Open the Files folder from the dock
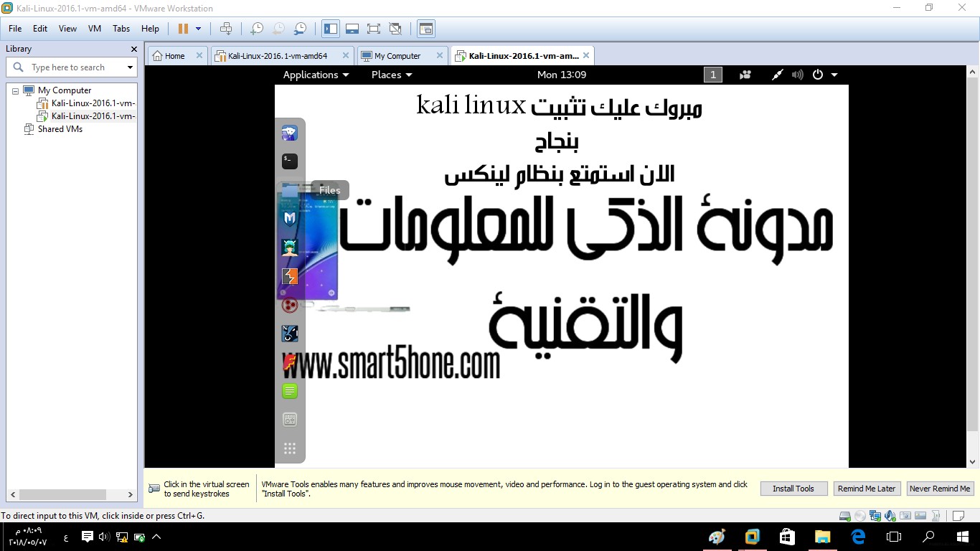The image size is (980, 551). click(x=290, y=190)
